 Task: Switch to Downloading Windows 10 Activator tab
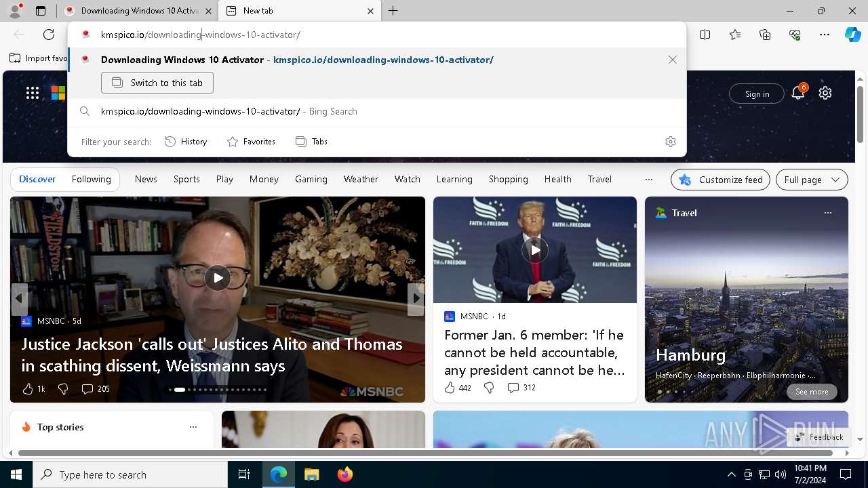pyautogui.click(x=137, y=11)
